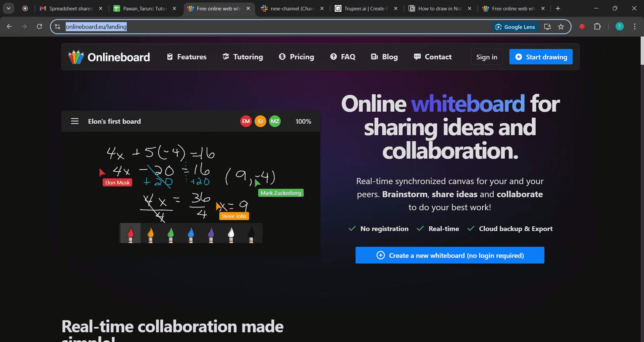Click the Onlineboard logo
Image resolution: width=644 pixels, height=342 pixels.
tap(109, 57)
